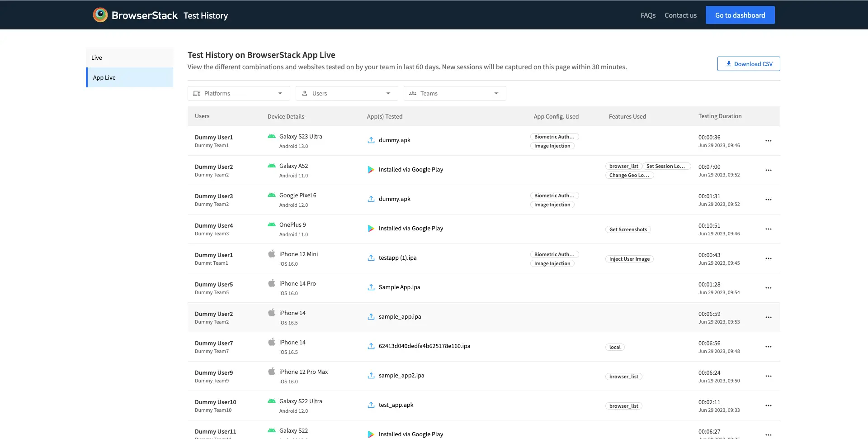Click upload icon beside test_app.apk
This screenshot has width=868, height=439.
(371, 405)
